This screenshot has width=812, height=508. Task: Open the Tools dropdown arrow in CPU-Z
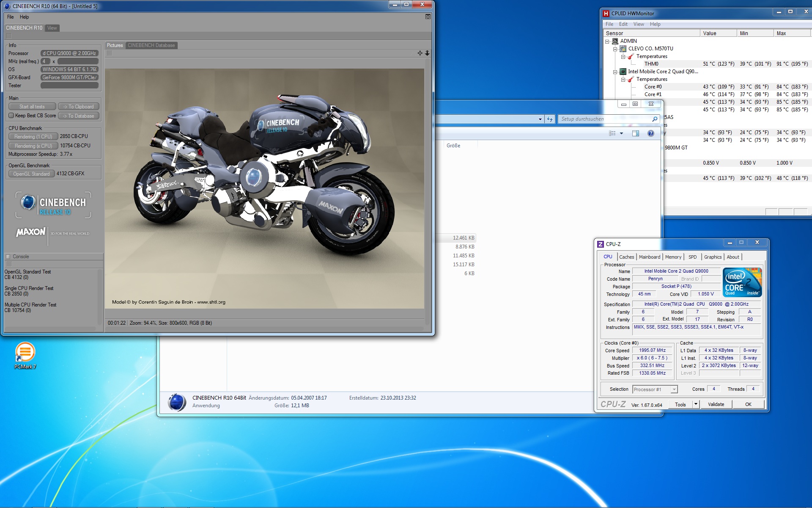point(696,404)
